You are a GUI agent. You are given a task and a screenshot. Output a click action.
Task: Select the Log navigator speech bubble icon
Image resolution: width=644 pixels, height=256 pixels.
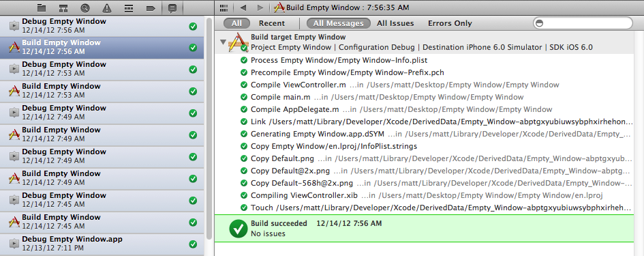point(172,8)
